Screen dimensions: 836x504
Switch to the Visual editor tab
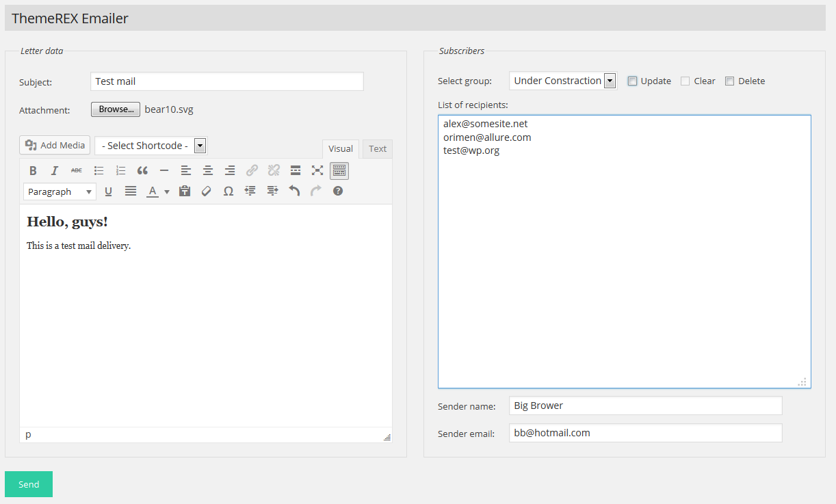[x=341, y=149]
